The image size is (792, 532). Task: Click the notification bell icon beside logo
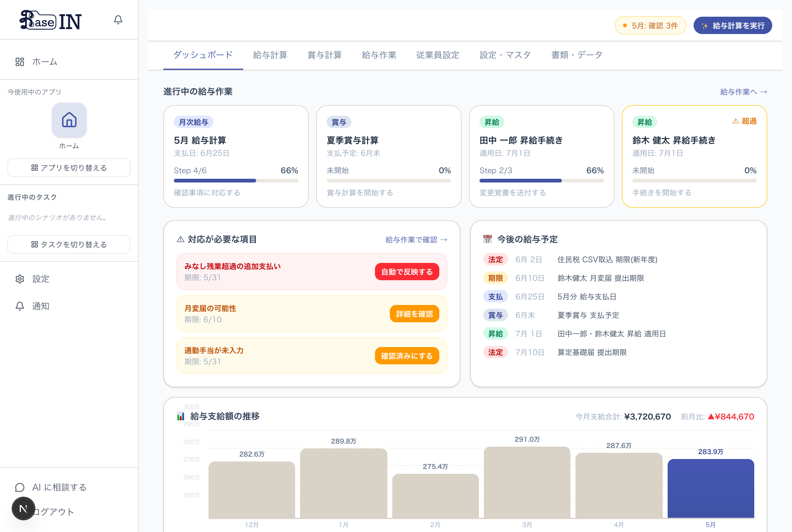click(x=118, y=20)
